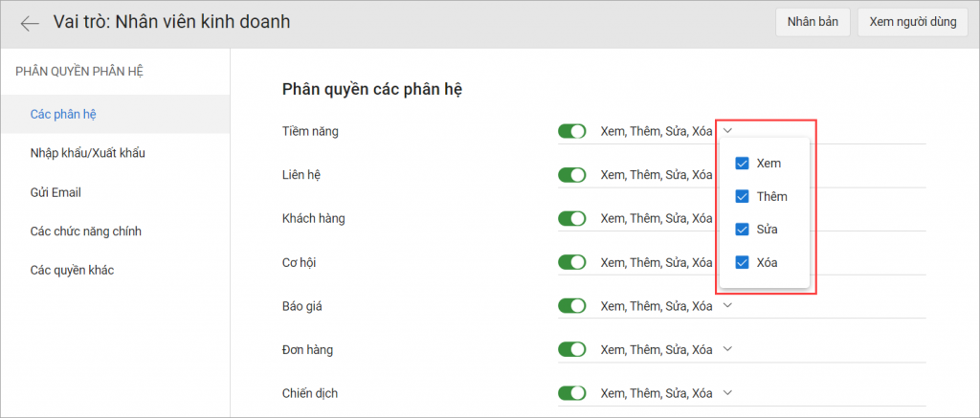Viewport: 980px width, 418px height.
Task: Open the Đơn hàng permissions dropdown
Action: pyautogui.click(x=727, y=349)
